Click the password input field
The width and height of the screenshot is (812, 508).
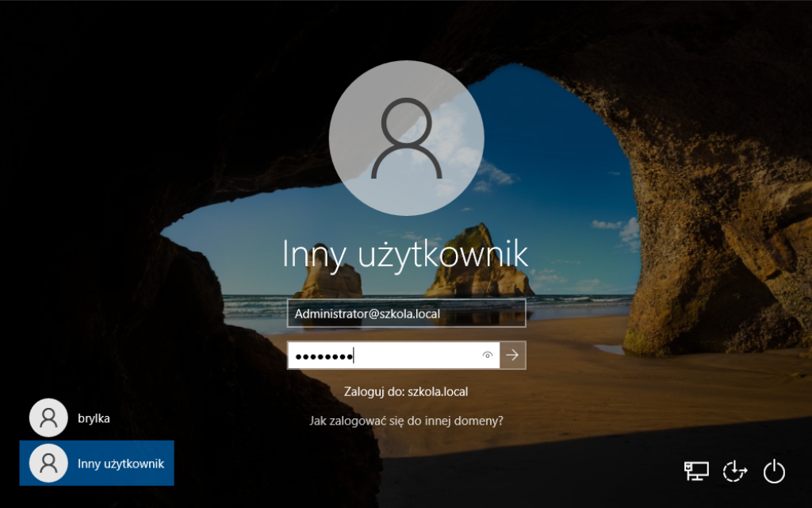click(393, 356)
